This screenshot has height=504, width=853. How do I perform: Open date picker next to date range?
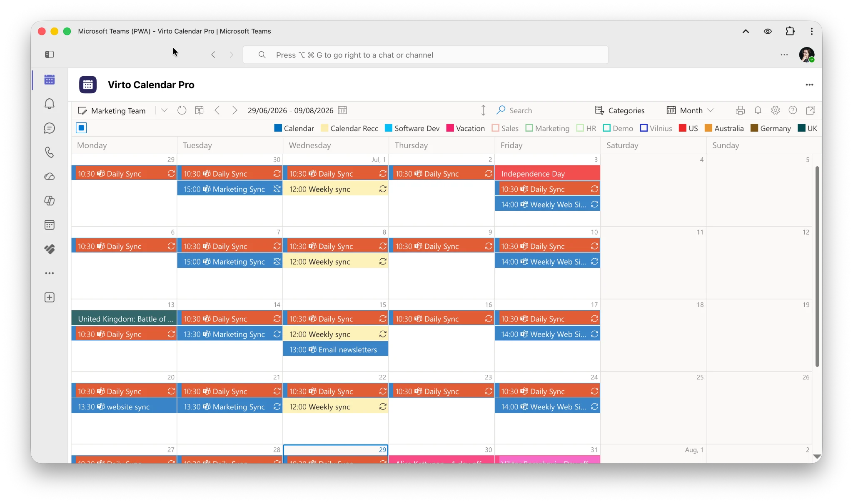pyautogui.click(x=342, y=110)
